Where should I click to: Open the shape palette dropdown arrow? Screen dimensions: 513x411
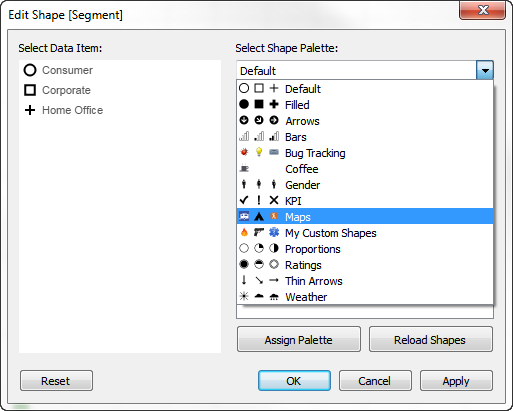coord(485,71)
